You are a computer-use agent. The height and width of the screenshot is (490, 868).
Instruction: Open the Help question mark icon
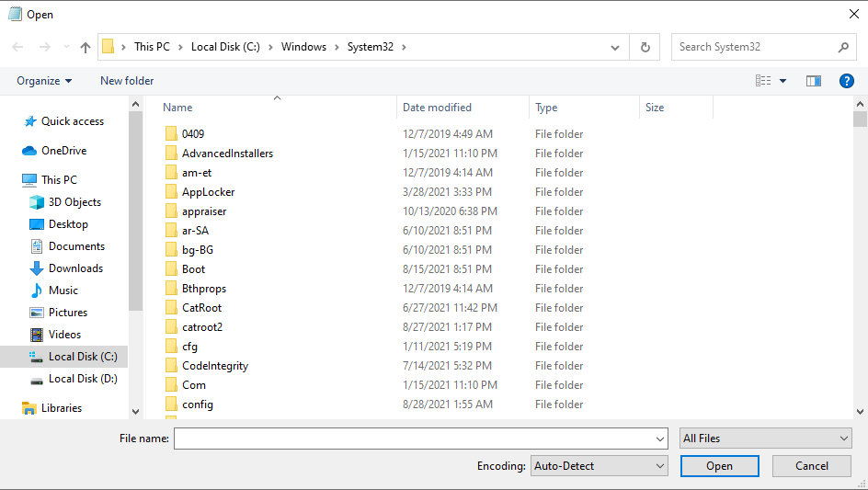point(847,81)
